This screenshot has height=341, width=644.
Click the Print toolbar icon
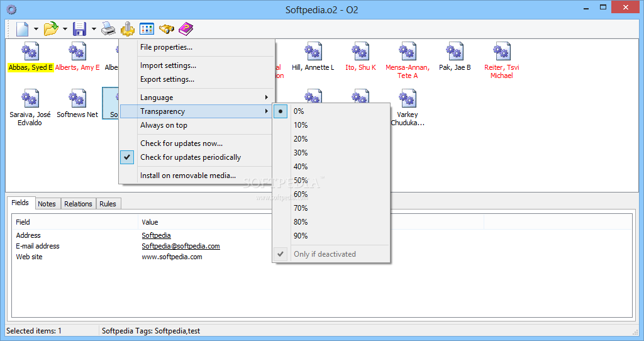pyautogui.click(x=108, y=29)
